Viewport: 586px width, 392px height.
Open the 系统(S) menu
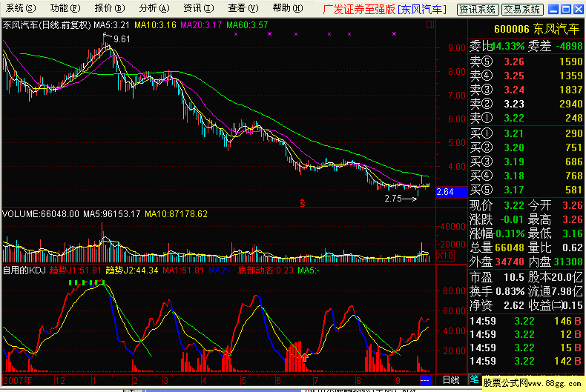[21, 8]
